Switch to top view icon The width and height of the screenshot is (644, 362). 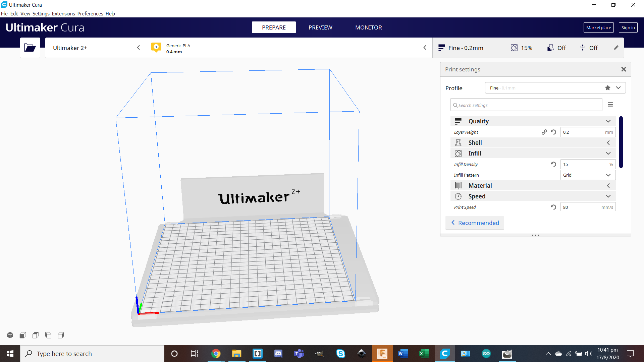pyautogui.click(x=36, y=335)
